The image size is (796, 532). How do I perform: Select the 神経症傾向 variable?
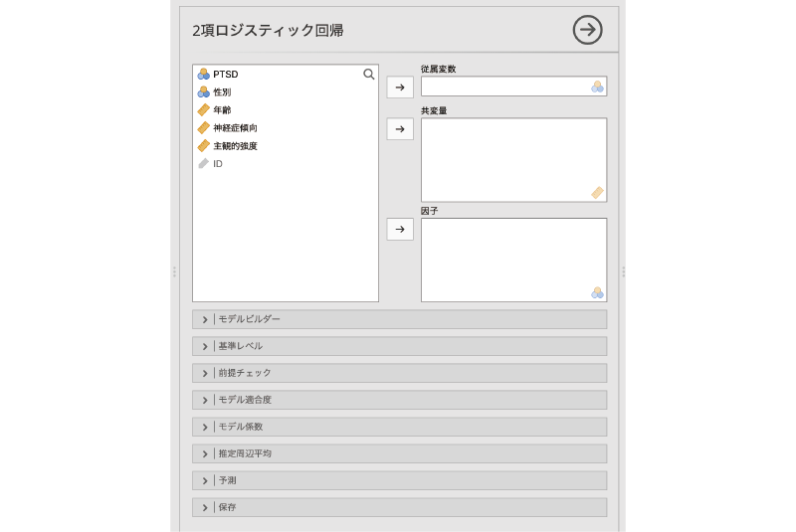[x=235, y=128]
